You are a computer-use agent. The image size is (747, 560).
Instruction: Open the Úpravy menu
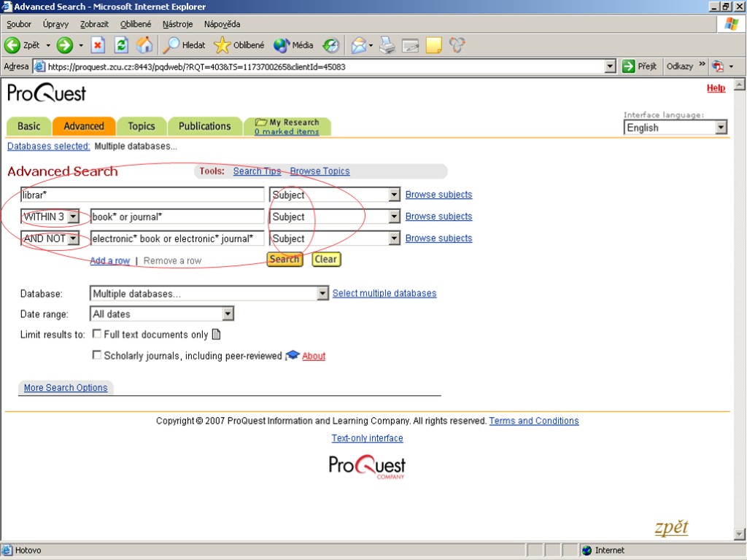(55, 24)
